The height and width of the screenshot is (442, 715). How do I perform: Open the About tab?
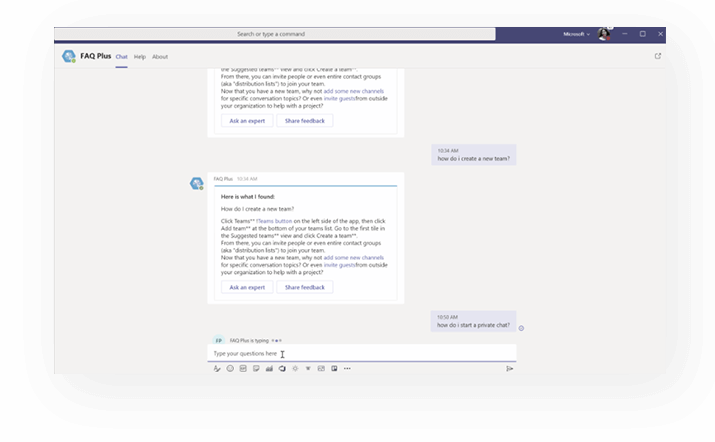tap(160, 57)
